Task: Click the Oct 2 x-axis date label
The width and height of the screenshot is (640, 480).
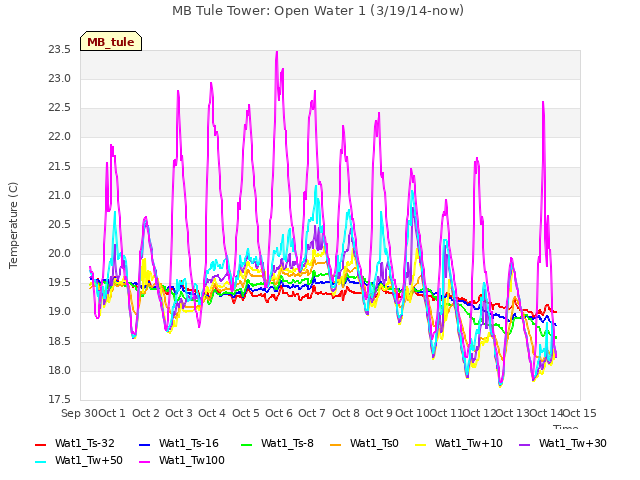Action: (146, 413)
